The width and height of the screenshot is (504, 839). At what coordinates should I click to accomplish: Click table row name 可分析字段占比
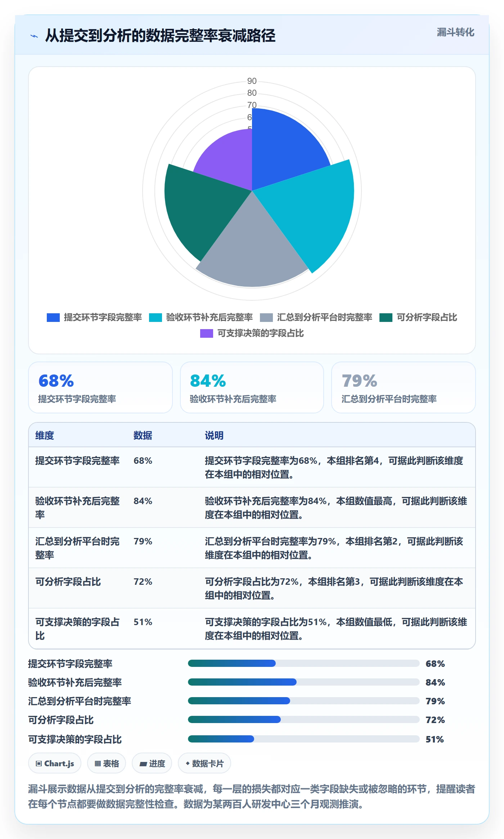[68, 582]
